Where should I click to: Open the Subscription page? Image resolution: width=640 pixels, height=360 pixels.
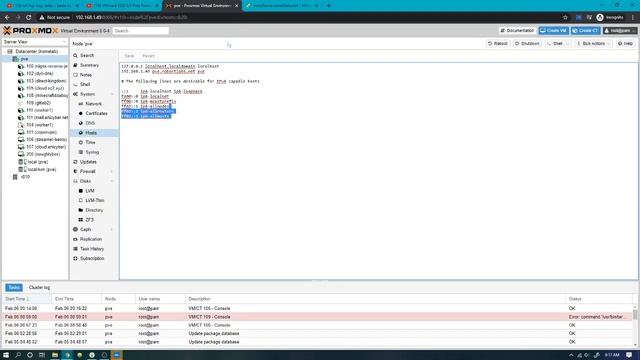pyautogui.click(x=92, y=259)
